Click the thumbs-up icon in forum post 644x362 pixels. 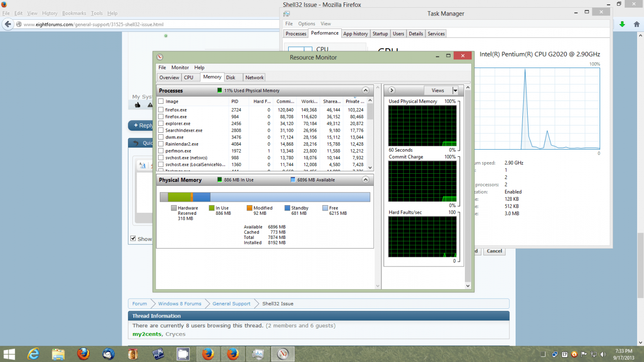[138, 105]
